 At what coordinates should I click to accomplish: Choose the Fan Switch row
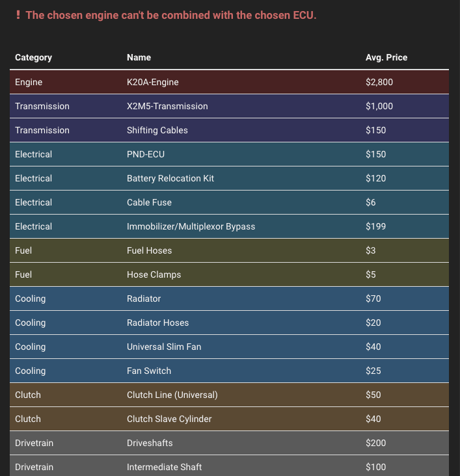click(229, 371)
